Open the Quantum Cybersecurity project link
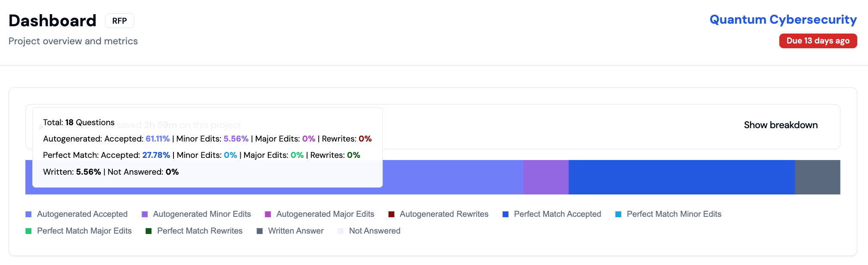This screenshot has height=265, width=868. [x=783, y=20]
